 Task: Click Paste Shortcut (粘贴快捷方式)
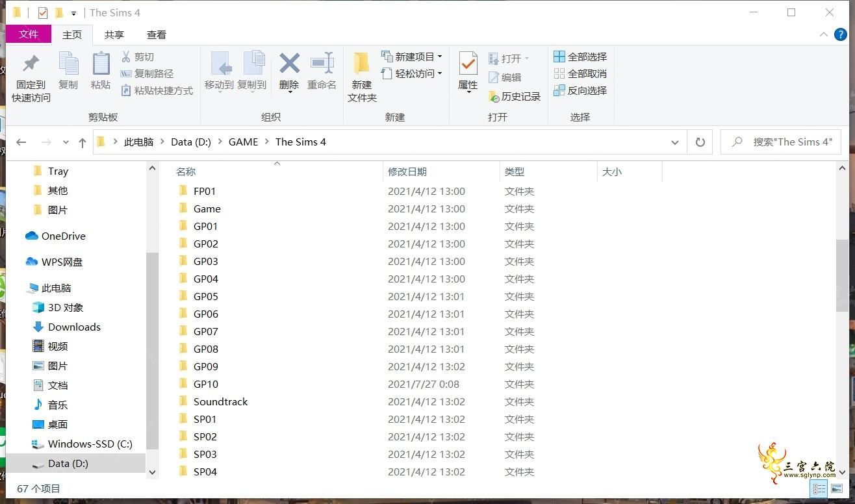click(x=157, y=91)
